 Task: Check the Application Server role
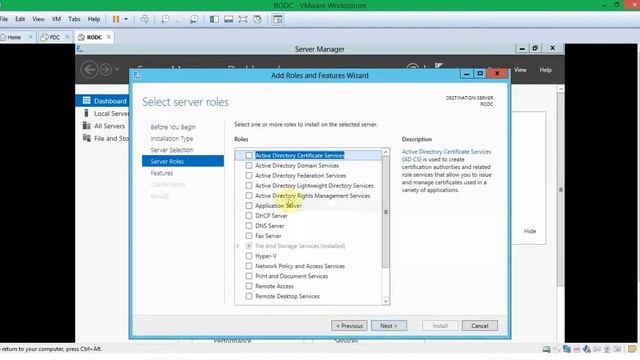click(x=249, y=206)
